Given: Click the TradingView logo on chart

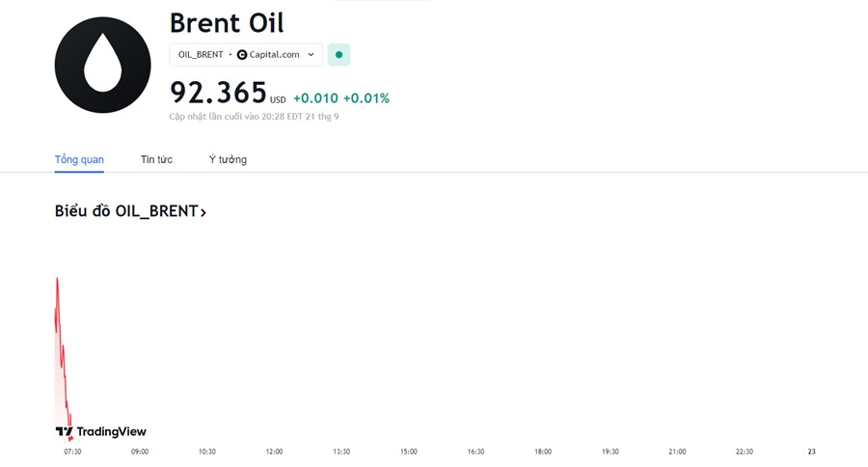Looking at the screenshot, I should (100, 431).
